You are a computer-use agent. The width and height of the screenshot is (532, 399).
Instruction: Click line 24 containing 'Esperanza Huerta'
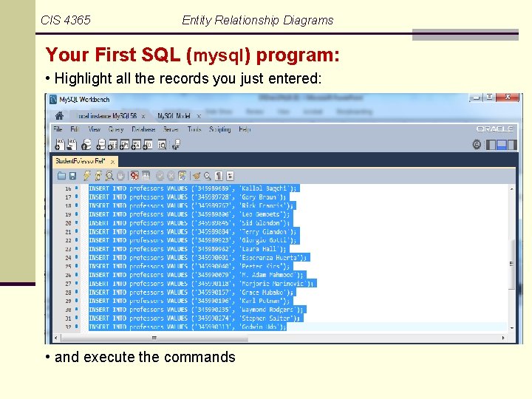pyautogui.click(x=199, y=258)
